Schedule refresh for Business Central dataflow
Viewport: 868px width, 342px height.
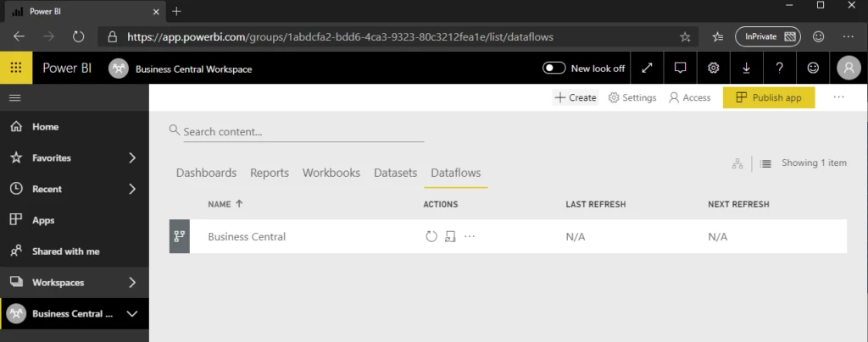pyautogui.click(x=450, y=236)
